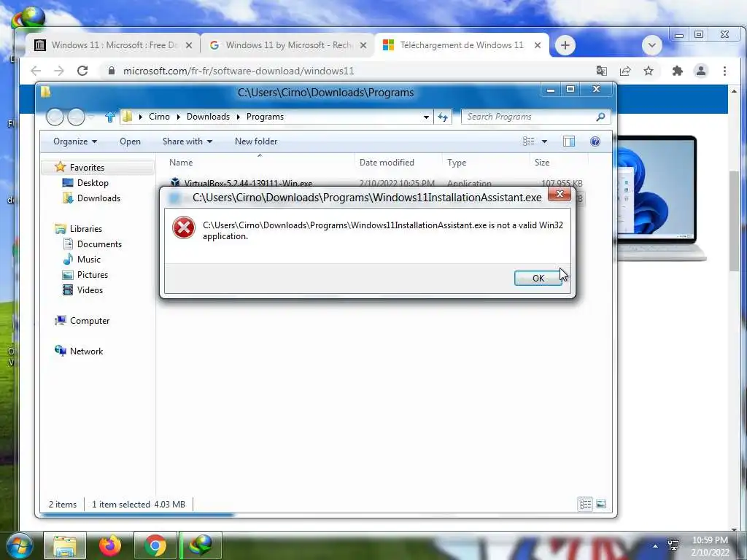Viewport: 747px width, 560px height.
Task: Click the Search Programs field
Action: 535,117
